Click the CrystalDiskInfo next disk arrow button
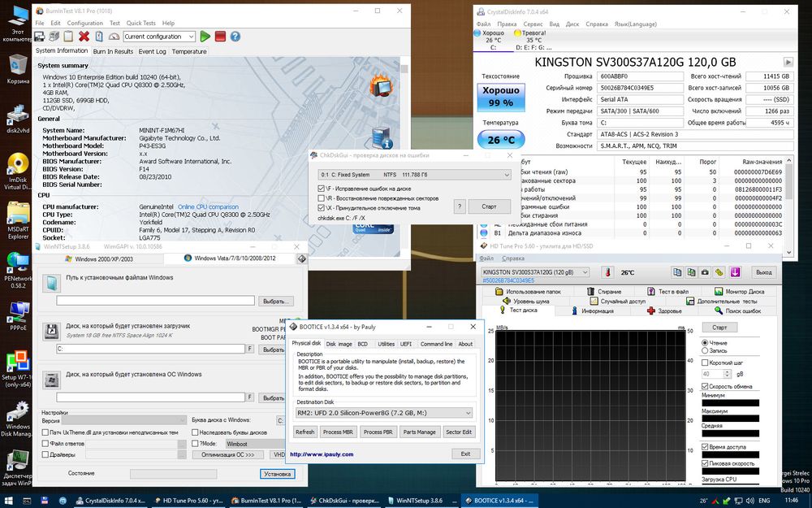The image size is (812, 508). point(788,63)
